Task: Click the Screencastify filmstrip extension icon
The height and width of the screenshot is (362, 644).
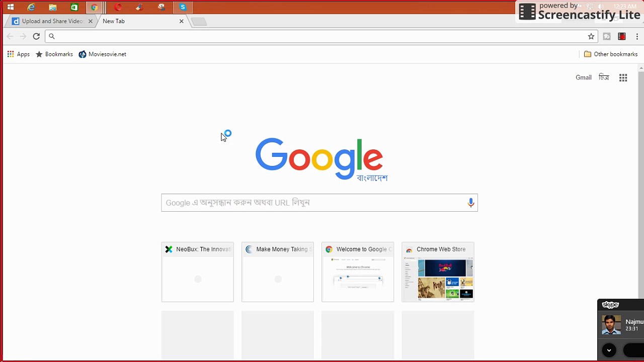Action: pyautogui.click(x=622, y=36)
